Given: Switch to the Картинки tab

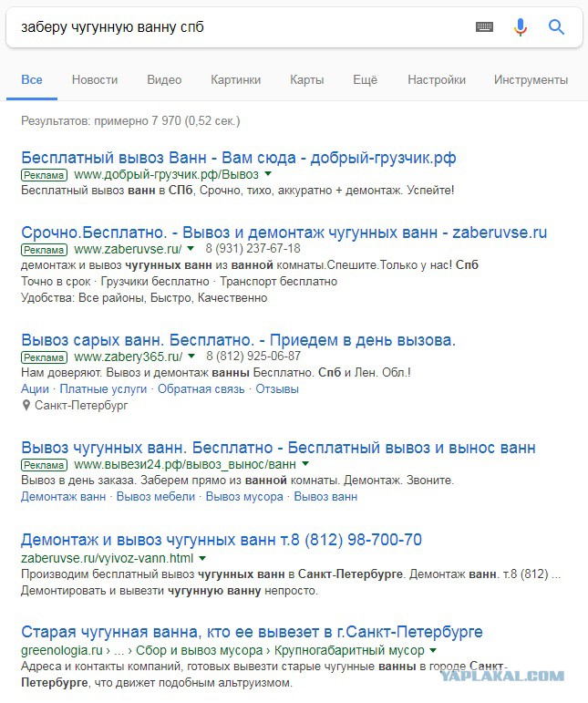Looking at the screenshot, I should click(x=236, y=80).
